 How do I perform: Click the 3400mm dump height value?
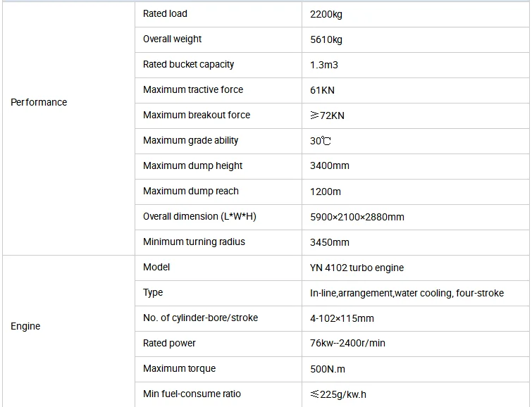pyautogui.click(x=329, y=166)
